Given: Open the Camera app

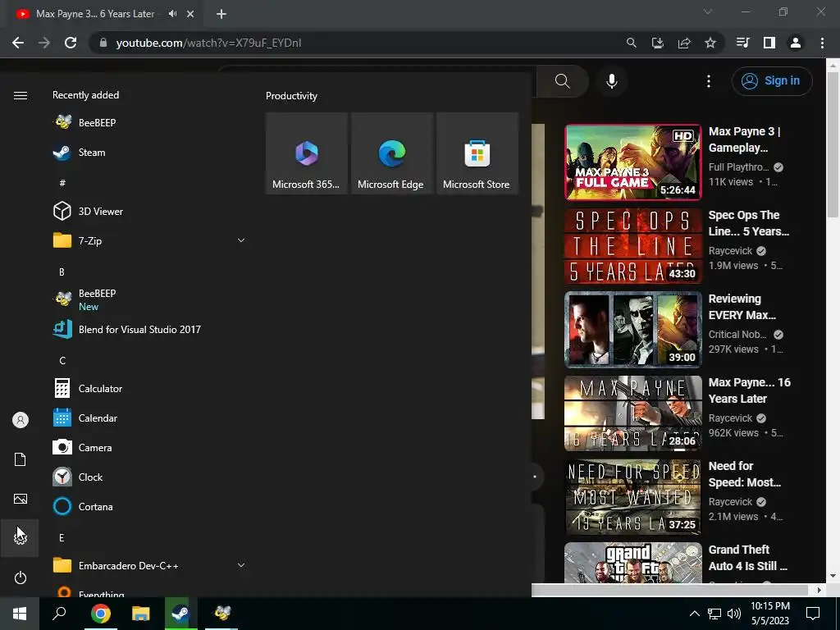Looking at the screenshot, I should (150, 447).
